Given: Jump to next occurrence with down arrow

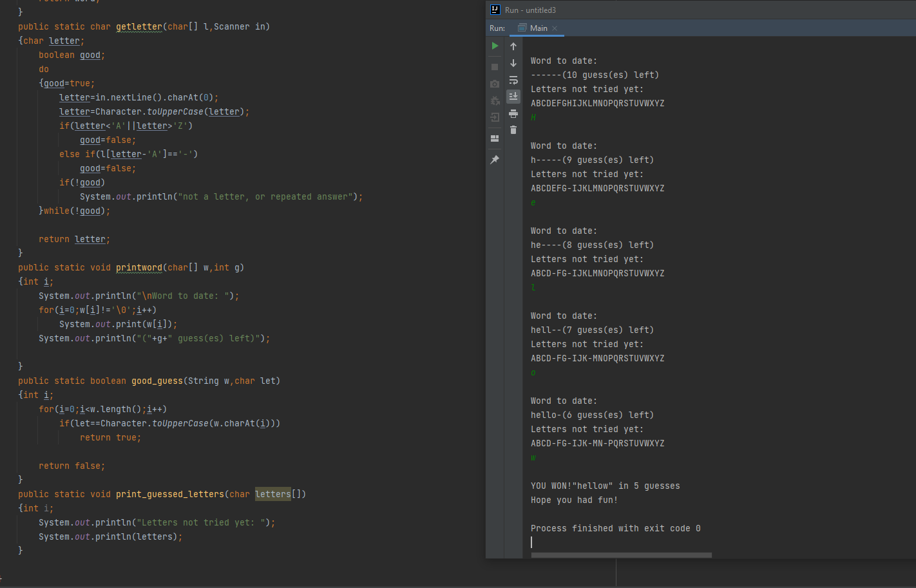Looking at the screenshot, I should pyautogui.click(x=513, y=63).
